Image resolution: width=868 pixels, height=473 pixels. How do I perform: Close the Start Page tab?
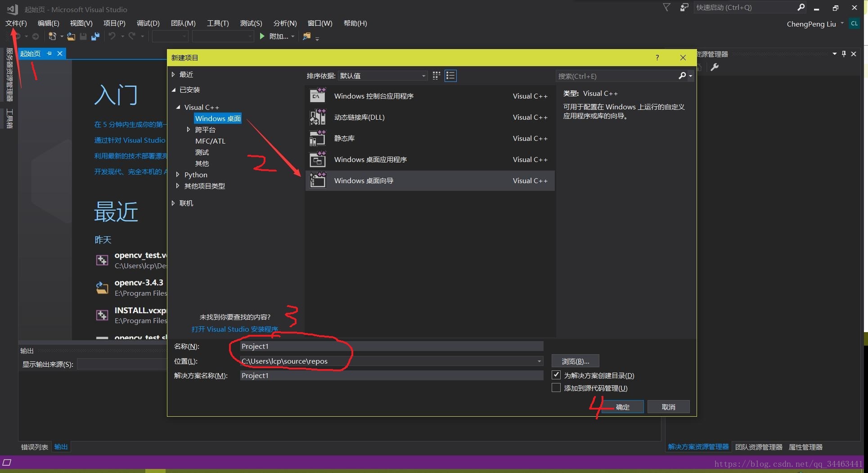pyautogui.click(x=60, y=54)
